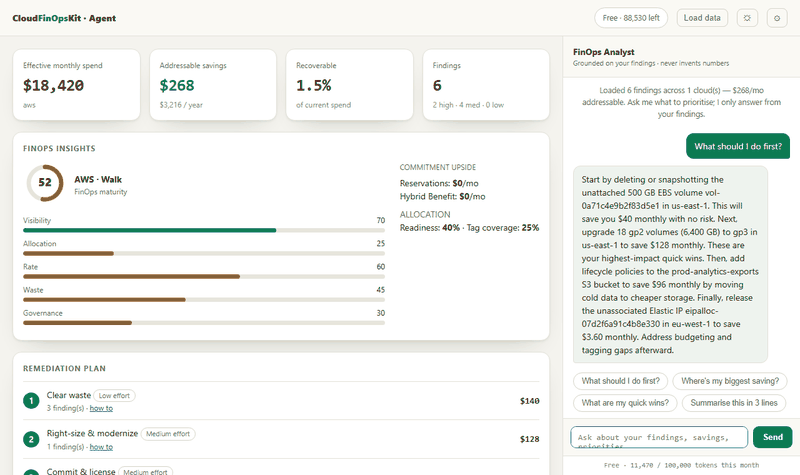800x475 pixels.
Task: Click the Allocation progress bar
Action: pos(204,254)
